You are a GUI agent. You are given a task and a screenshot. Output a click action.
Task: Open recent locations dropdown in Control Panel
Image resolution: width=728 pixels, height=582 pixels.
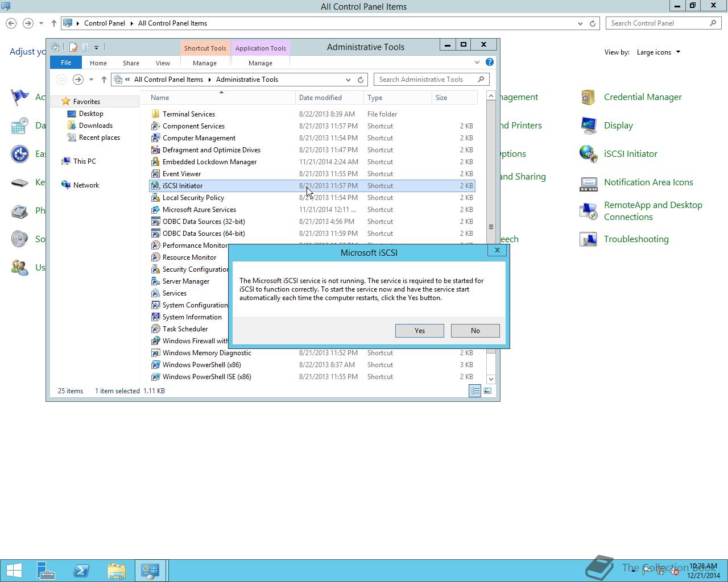pos(41,23)
